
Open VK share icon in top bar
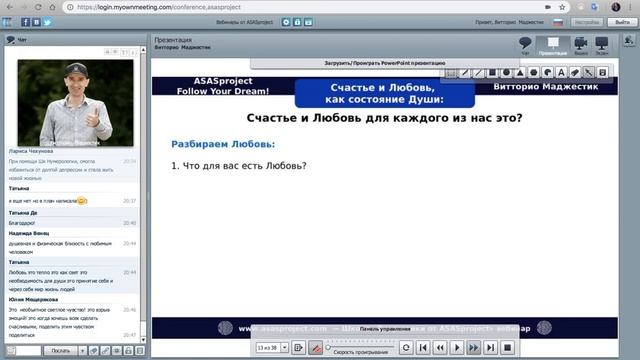36,22
